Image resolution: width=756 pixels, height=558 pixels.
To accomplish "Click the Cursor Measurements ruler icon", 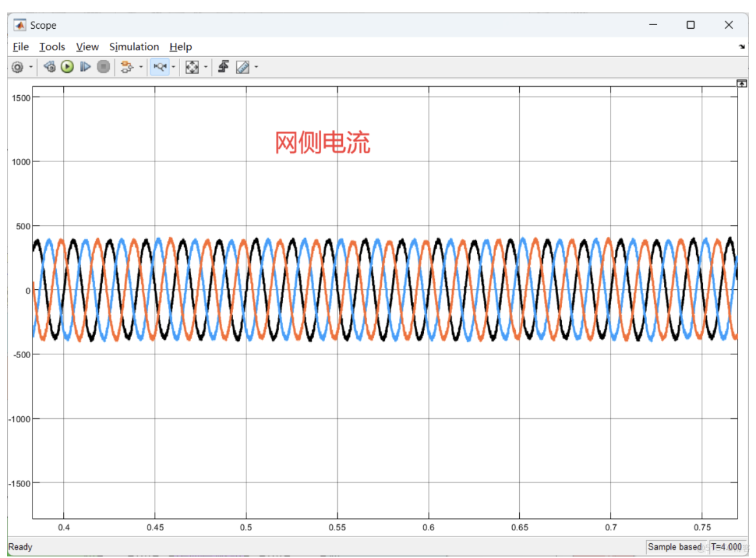I will coord(243,66).
